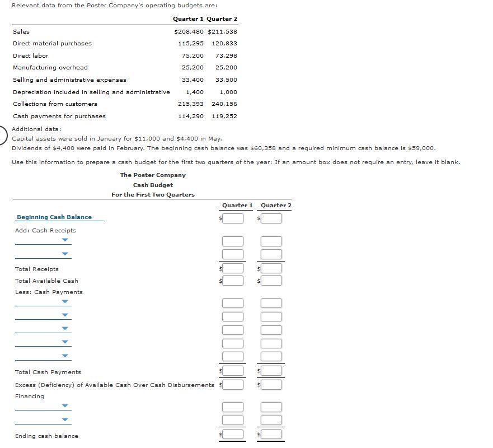
Task: Click the Quarter 1 Ending cash balance field
Action: tap(232, 434)
